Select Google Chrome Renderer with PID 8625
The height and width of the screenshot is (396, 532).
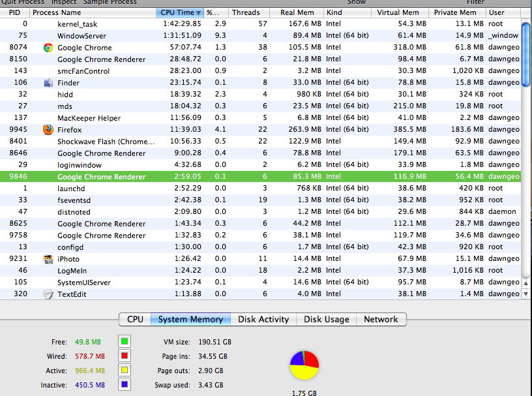coord(260,224)
